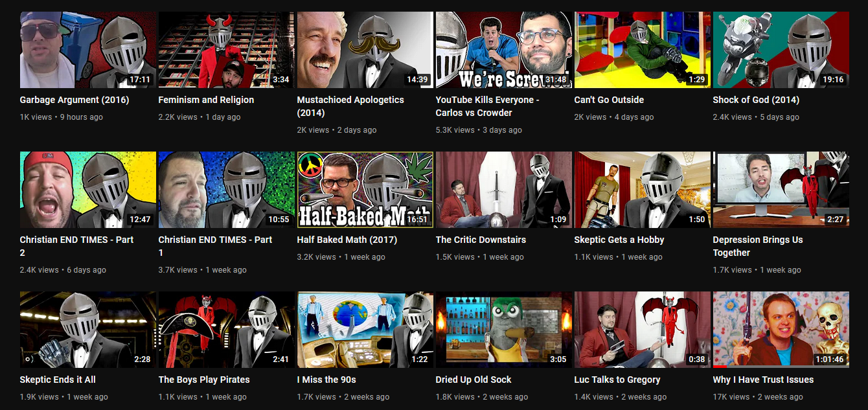Click the "2.2K views • 1 day ago" text
Screen dimensions: 868x410
(200, 117)
